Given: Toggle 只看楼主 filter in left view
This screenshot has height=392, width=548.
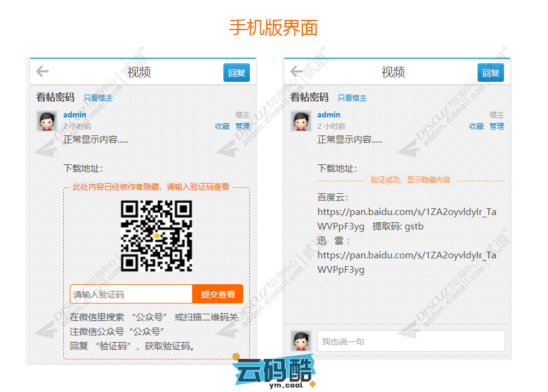Looking at the screenshot, I should tap(98, 98).
